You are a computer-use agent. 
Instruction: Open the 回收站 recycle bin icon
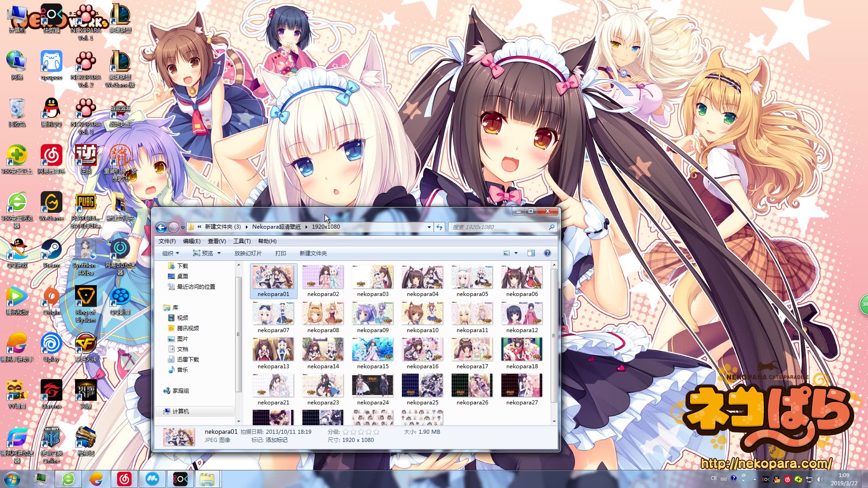[17, 112]
